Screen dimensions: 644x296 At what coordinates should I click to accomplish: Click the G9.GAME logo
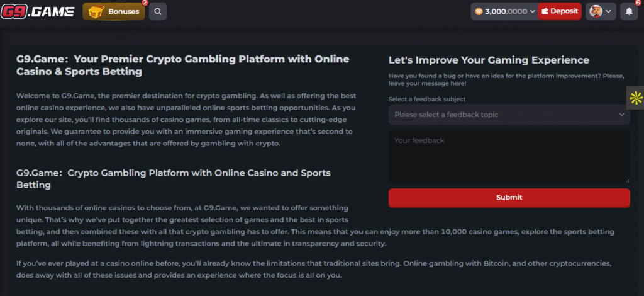pyautogui.click(x=37, y=11)
